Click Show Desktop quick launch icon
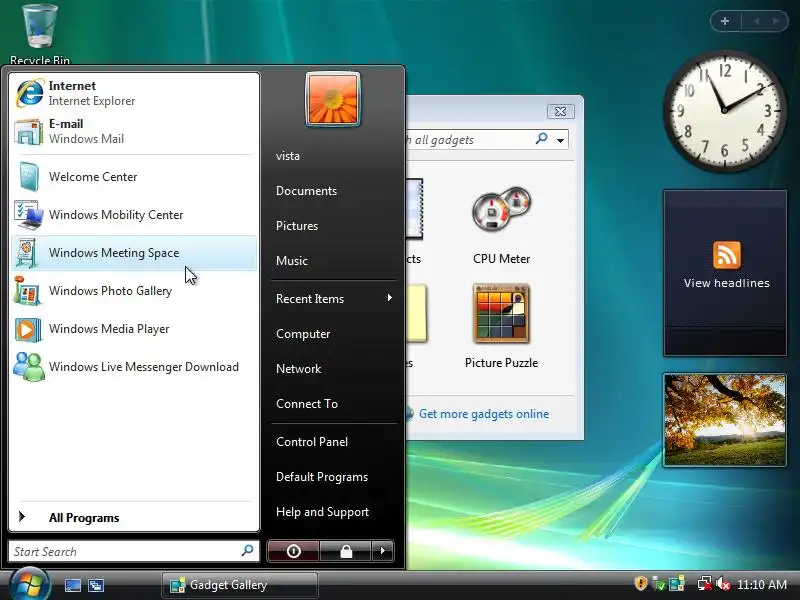800x600 pixels. pos(72,585)
